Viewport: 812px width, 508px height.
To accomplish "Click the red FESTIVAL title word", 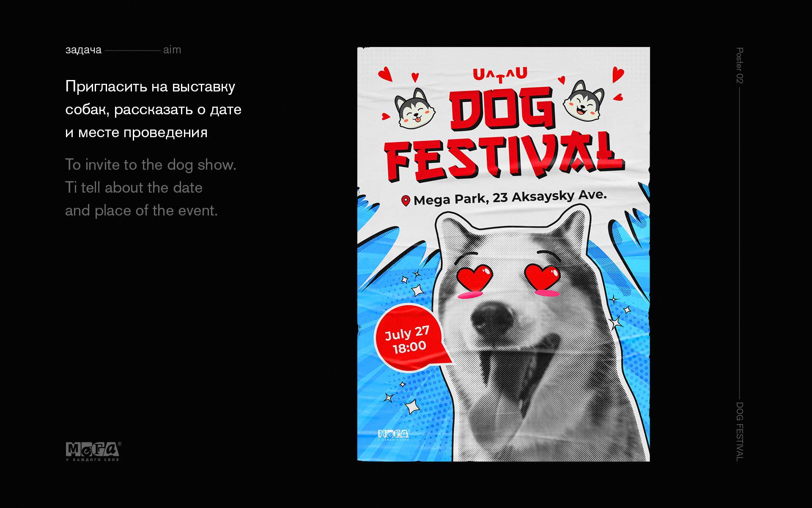I will pos(504,157).
